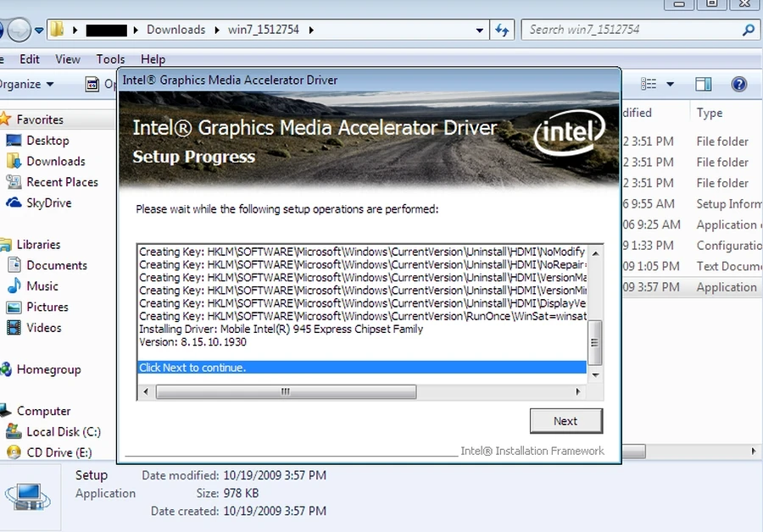Open the Pictures library
The height and width of the screenshot is (532, 763).
tap(47, 308)
